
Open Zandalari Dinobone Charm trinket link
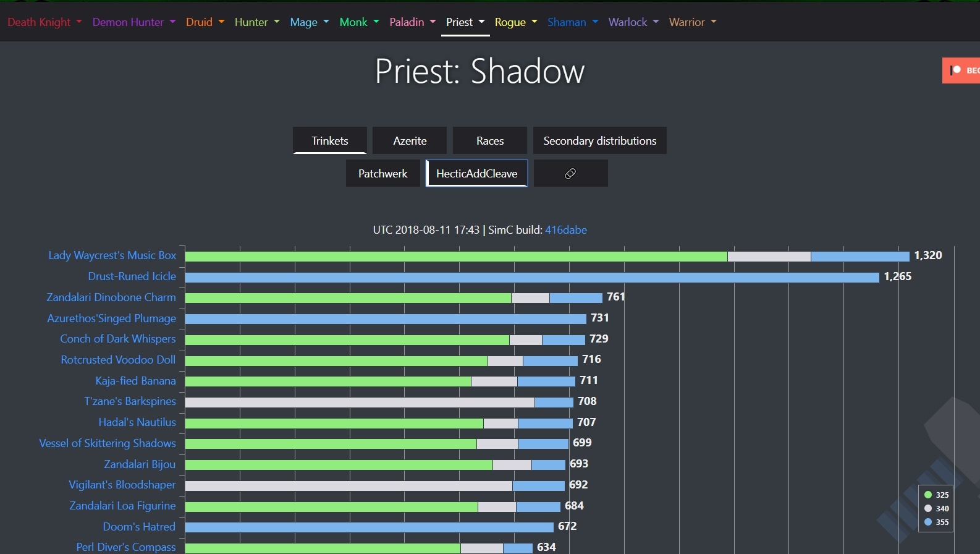pyautogui.click(x=111, y=297)
